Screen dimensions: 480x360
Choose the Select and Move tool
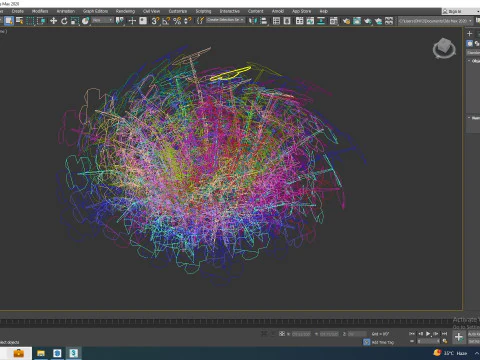[x=53, y=21]
